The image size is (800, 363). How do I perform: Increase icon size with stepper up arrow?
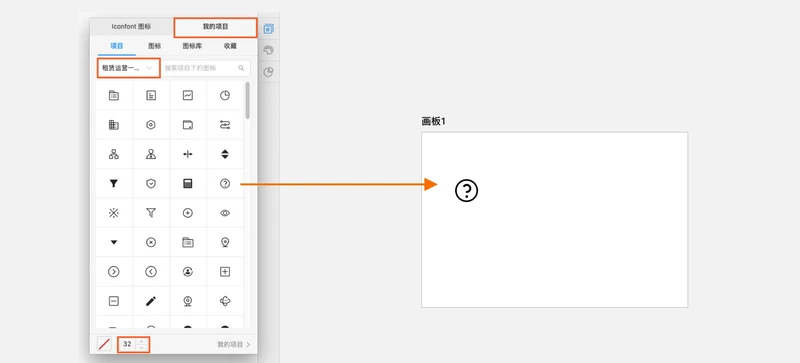(x=142, y=341)
